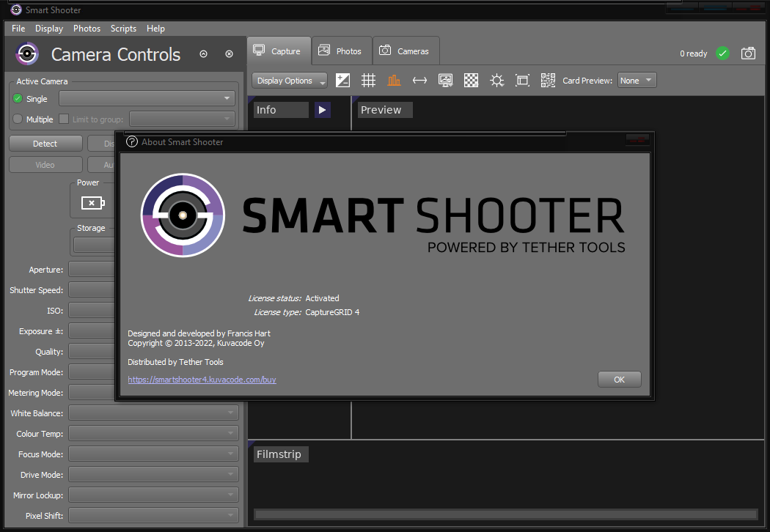770x532 pixels.
Task: Click the battery icon under Power
Action: pyautogui.click(x=93, y=203)
